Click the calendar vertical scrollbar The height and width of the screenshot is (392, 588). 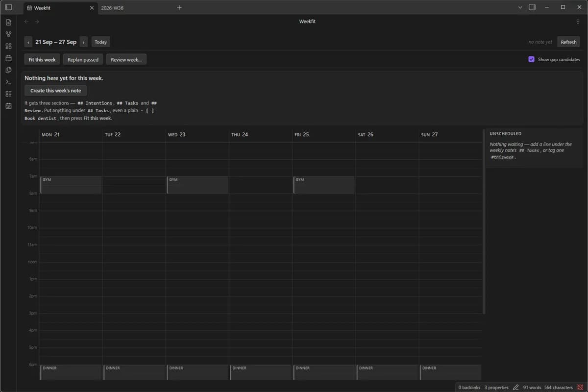pos(484,221)
